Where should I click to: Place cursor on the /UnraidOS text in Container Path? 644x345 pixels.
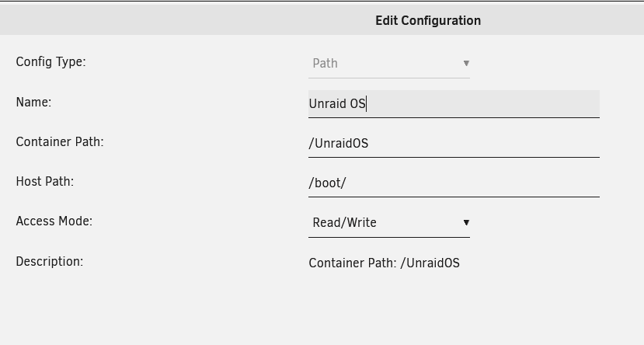coord(339,144)
